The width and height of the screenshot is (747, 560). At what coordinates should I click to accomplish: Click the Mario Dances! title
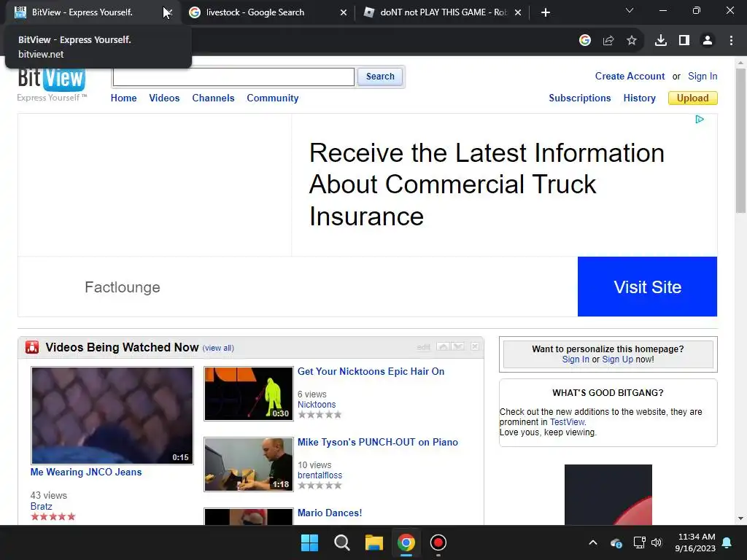(330, 513)
